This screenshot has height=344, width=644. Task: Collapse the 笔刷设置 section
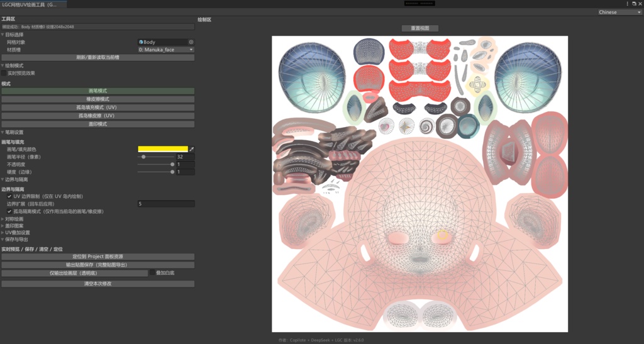click(3, 132)
